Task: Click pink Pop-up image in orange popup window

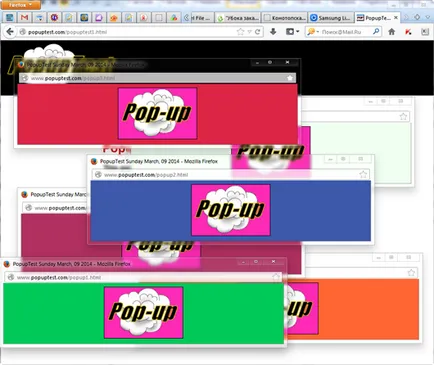Action: tap(303, 308)
